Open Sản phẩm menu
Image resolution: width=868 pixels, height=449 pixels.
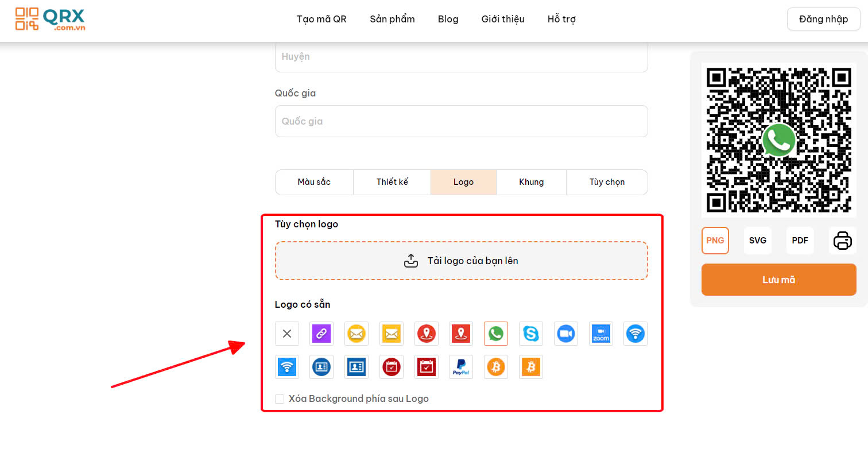(392, 19)
